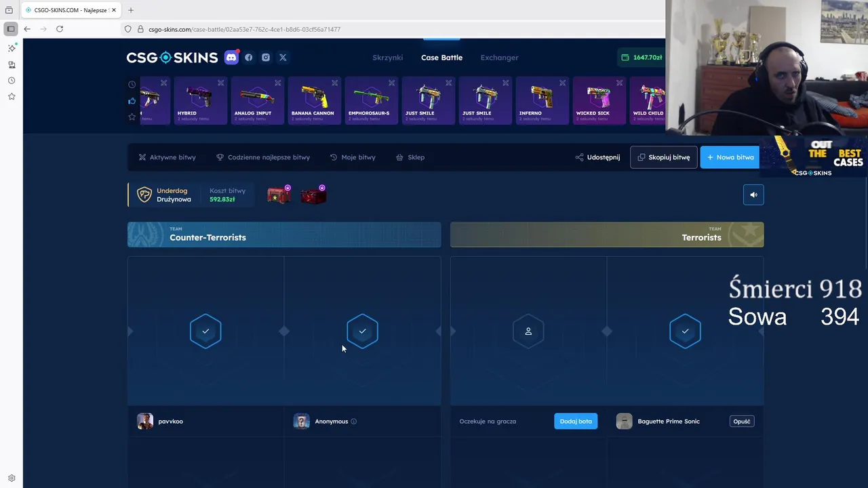Open the Banana Cannon skin drop card

pos(315,100)
